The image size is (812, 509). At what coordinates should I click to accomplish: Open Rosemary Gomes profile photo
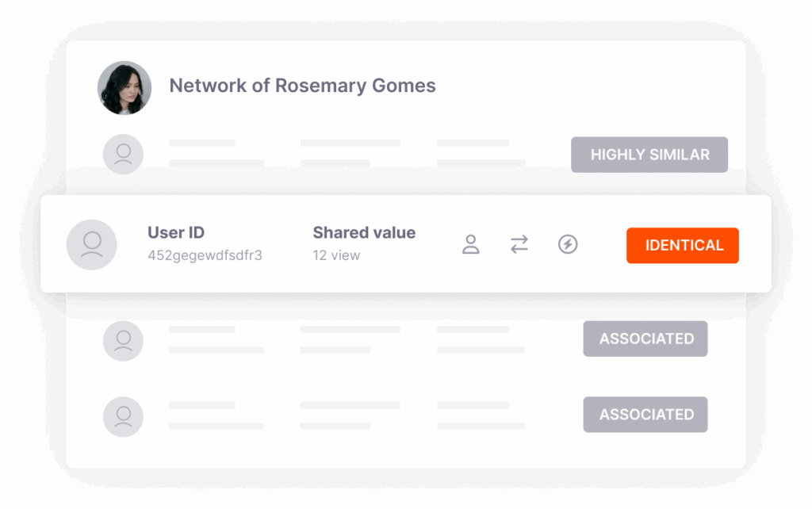click(124, 87)
